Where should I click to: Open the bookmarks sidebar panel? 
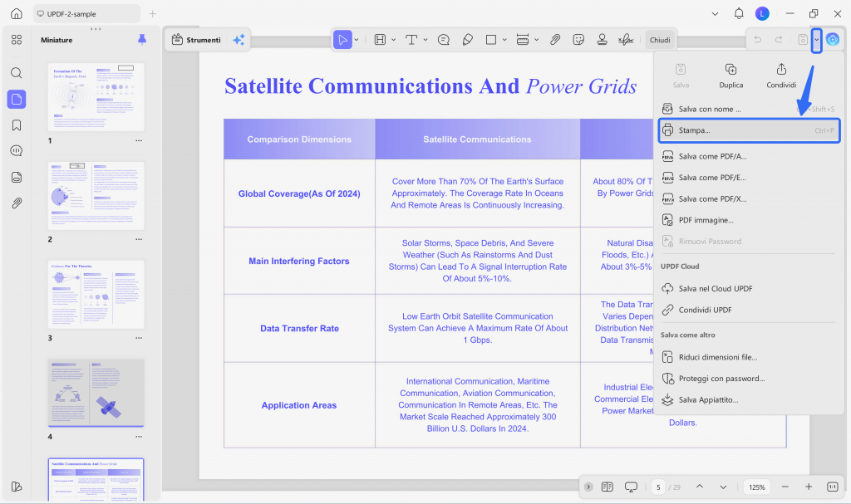[x=17, y=125]
